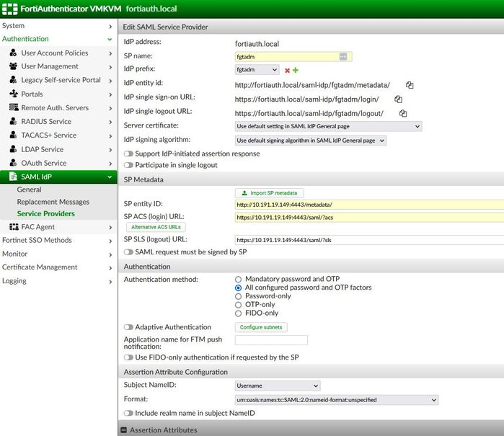Expand Fortinet SSO Methods chevron
This screenshot has height=436, width=504.
[x=110, y=241]
